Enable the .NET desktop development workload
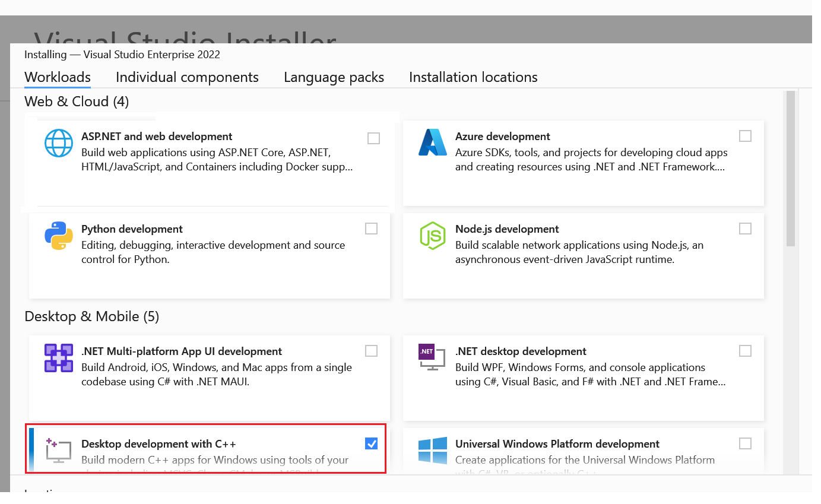Screen dimensions: 821x504 tap(745, 350)
